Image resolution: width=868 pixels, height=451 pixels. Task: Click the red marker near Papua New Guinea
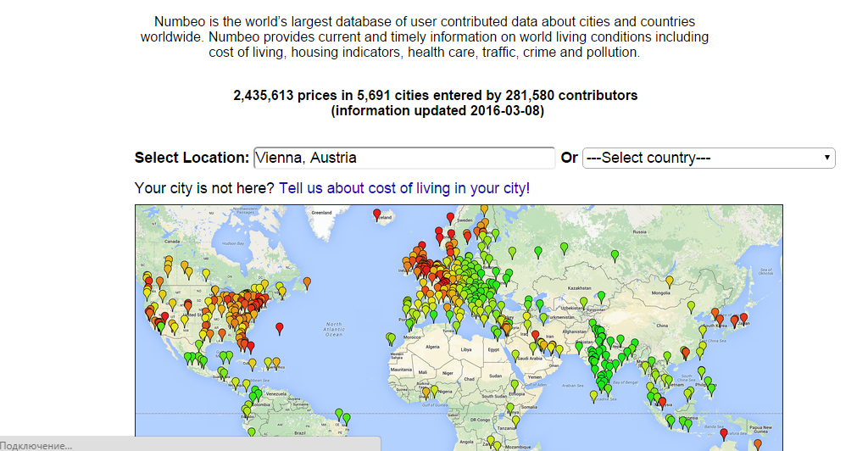pos(723,433)
